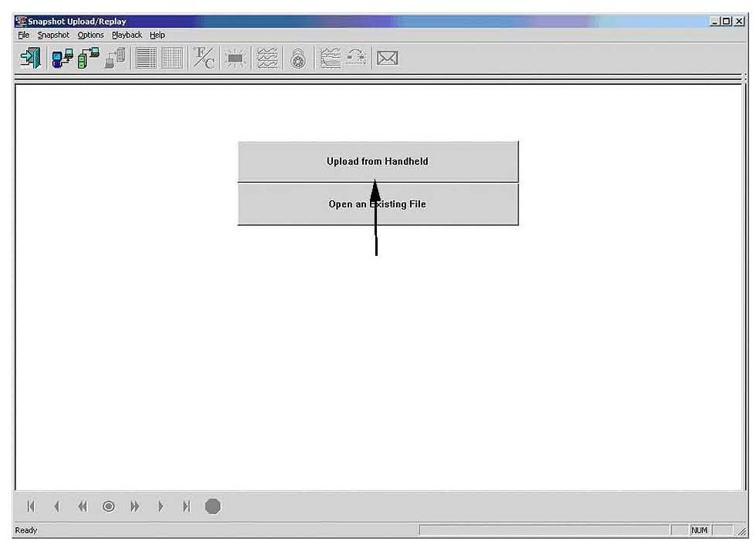This screenshot has width=756, height=544.
Task: Open the Snapshot menu
Action: click(54, 35)
